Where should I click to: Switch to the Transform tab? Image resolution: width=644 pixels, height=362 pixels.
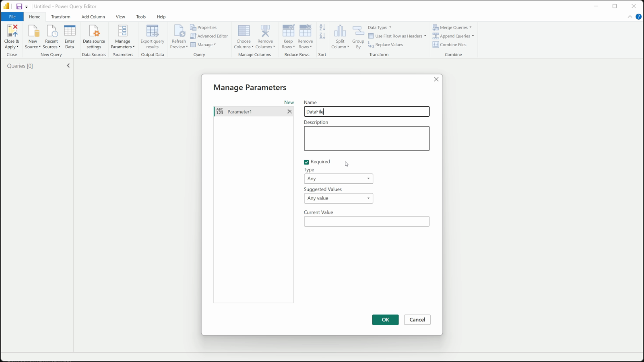61,17
